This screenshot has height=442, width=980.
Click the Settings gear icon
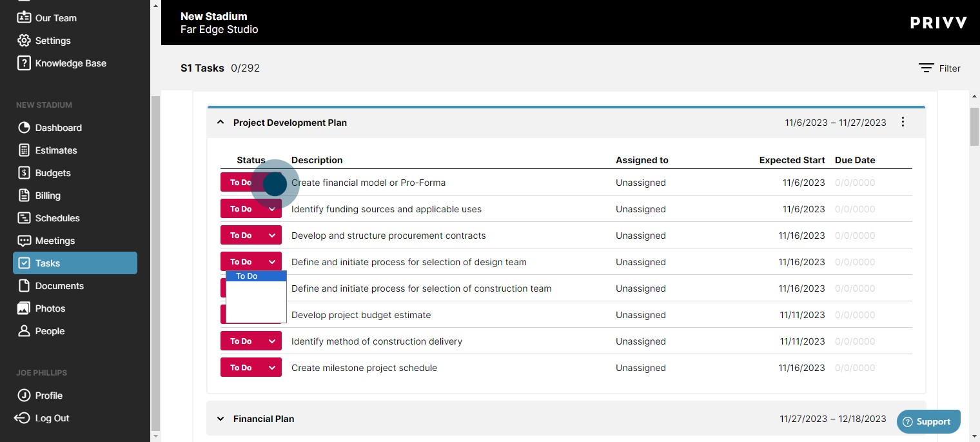click(24, 41)
